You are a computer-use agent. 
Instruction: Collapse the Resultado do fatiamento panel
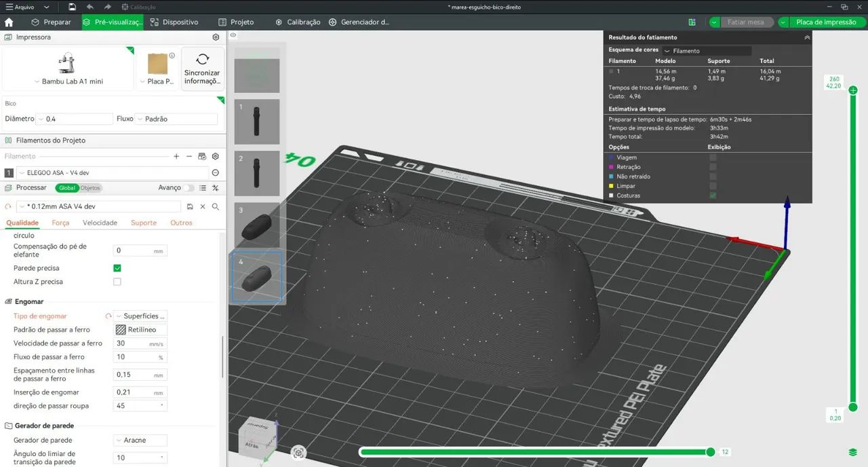coord(807,38)
